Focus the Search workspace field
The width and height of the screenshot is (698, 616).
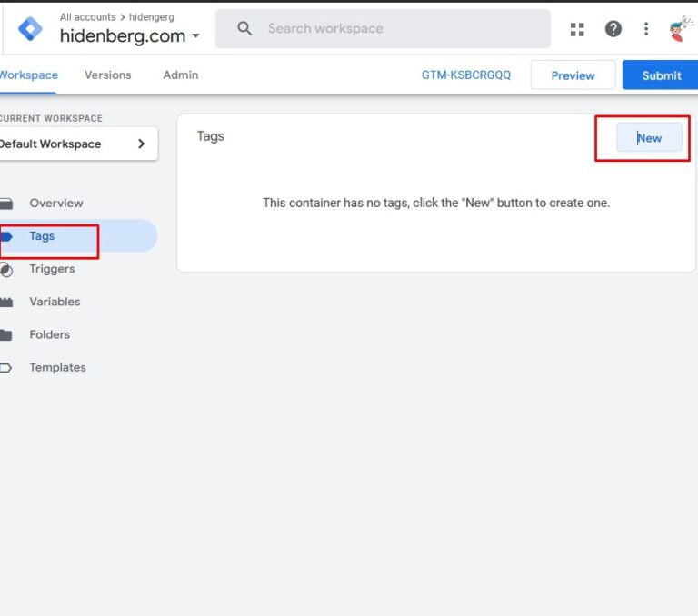[x=400, y=29]
